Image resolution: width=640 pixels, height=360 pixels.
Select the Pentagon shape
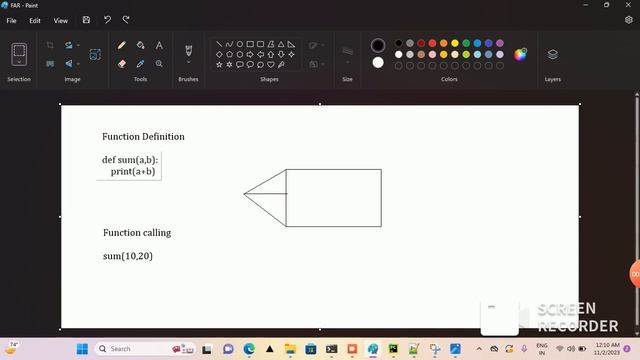pyautogui.click(x=229, y=54)
